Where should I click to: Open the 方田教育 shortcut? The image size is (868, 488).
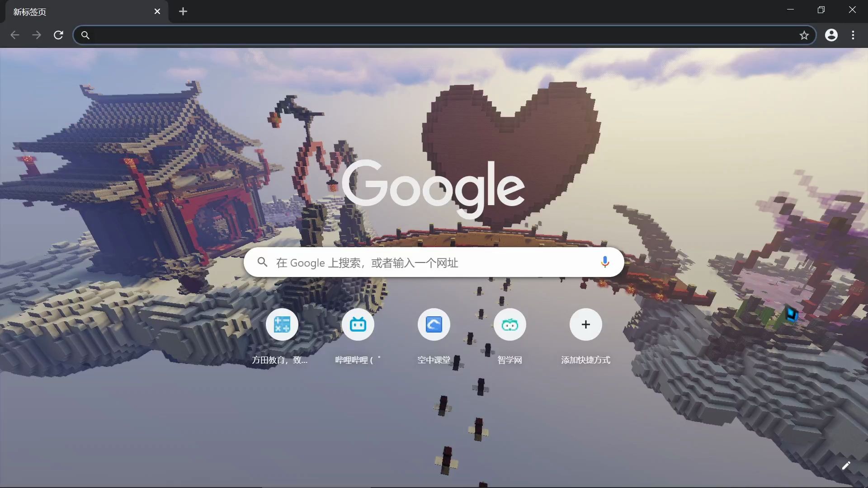coord(282,324)
